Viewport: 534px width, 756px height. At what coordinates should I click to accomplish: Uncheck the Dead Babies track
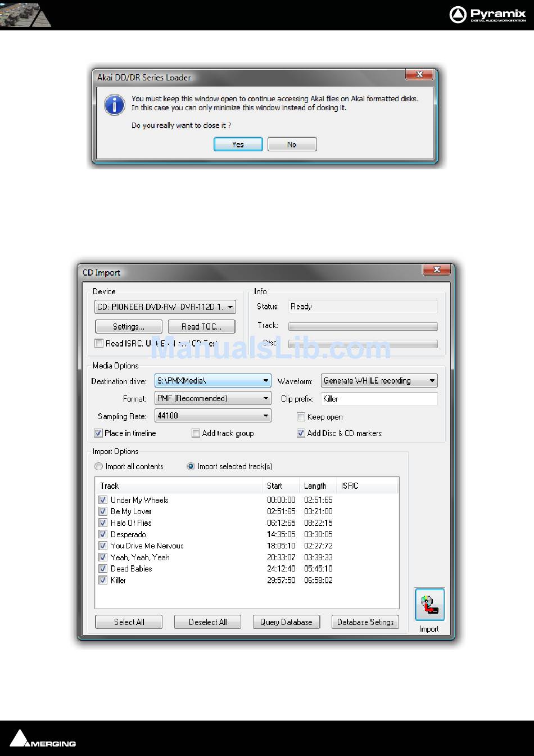tap(103, 569)
